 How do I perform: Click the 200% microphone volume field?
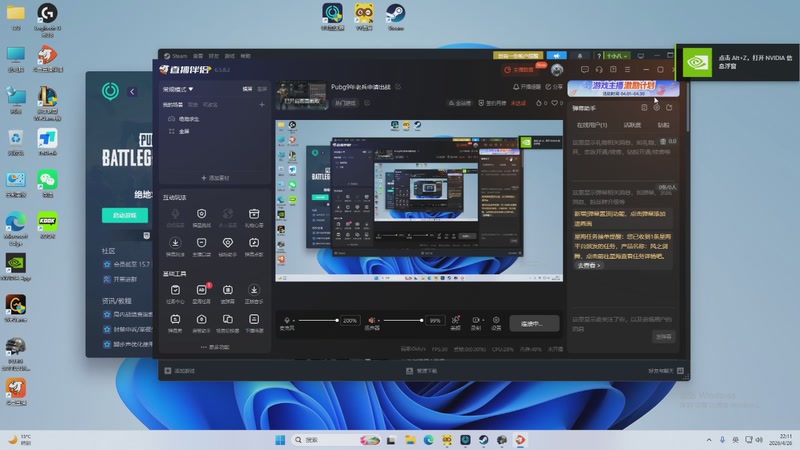(x=349, y=320)
